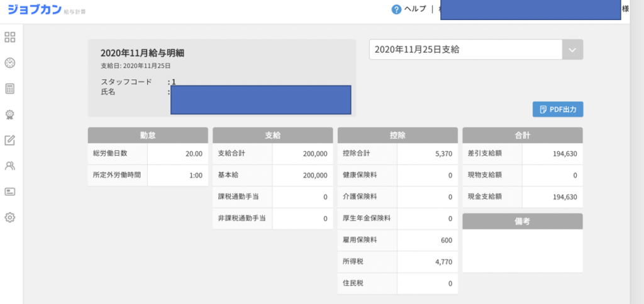Image resolution: width=644 pixels, height=304 pixels.
Task: Open the 2020年11月25日支給 selector
Action: tap(465, 50)
